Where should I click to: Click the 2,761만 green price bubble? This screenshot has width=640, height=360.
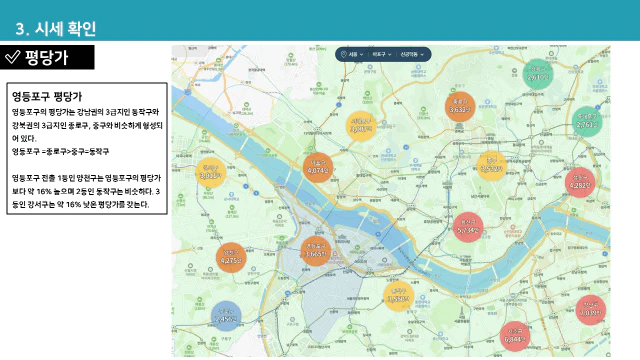click(587, 122)
